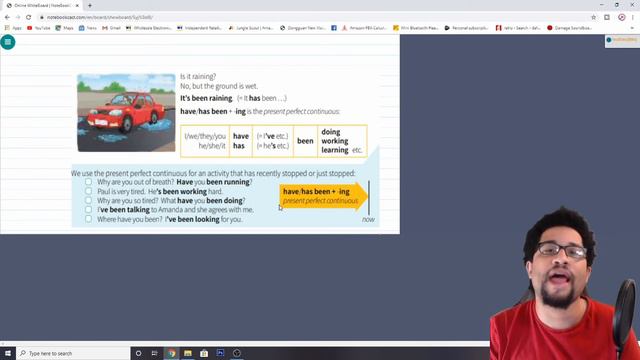Click the yellow 'have/has been + -ing' arrow

(x=323, y=196)
